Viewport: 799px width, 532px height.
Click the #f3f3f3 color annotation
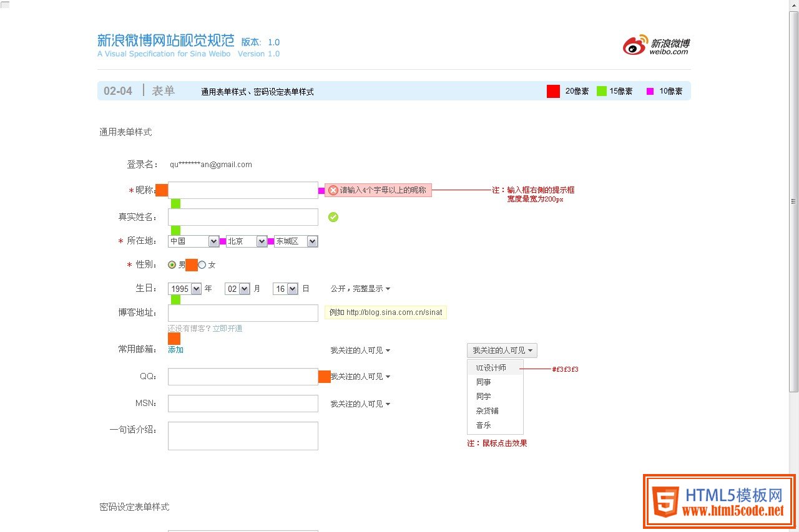point(565,369)
